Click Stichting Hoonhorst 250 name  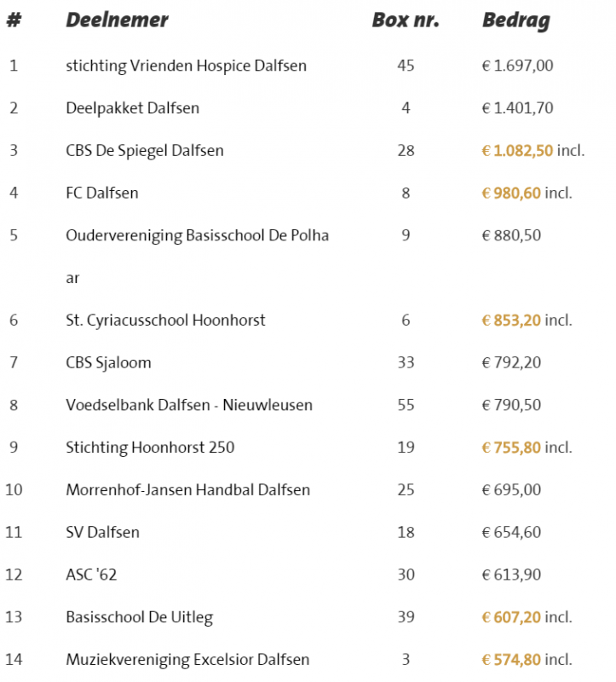point(150,448)
